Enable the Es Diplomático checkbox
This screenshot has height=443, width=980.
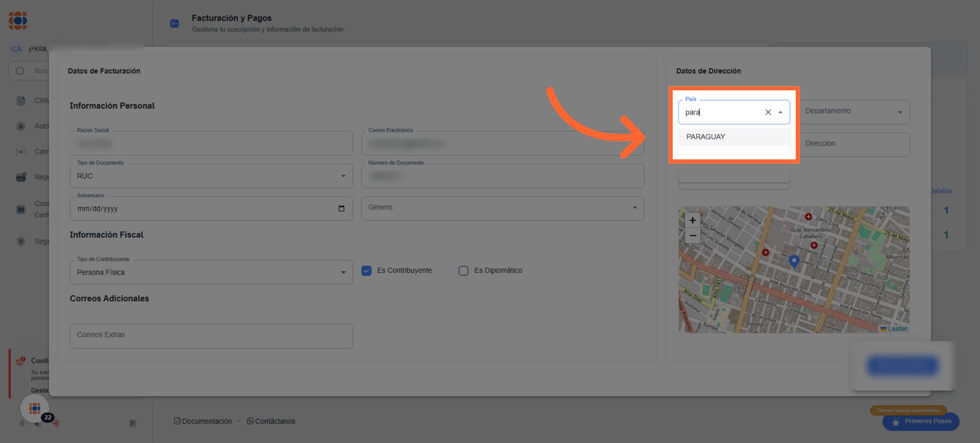(x=463, y=271)
